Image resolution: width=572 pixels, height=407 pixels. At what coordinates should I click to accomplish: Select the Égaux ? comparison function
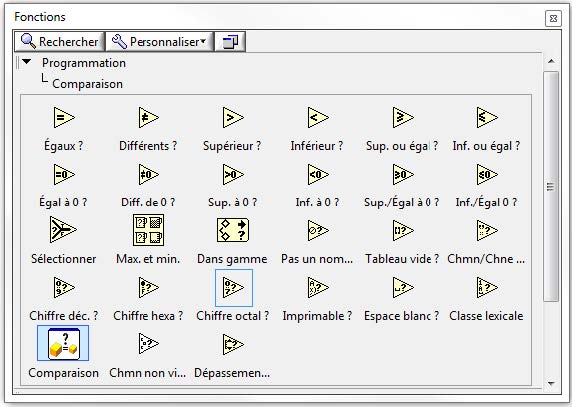point(64,117)
